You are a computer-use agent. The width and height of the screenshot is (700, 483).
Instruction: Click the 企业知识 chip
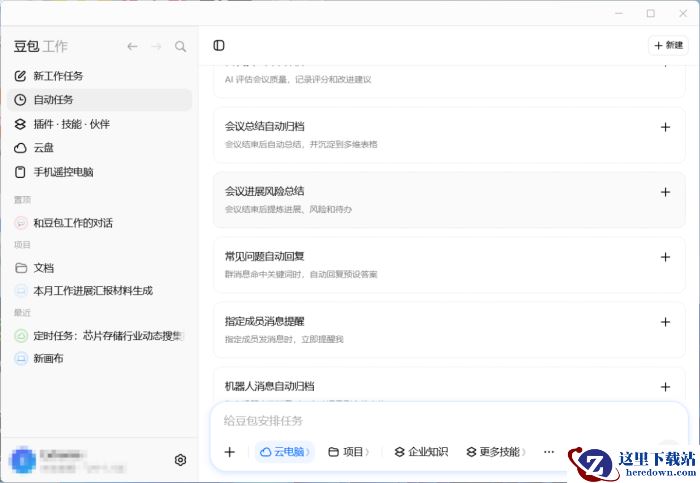pos(421,452)
